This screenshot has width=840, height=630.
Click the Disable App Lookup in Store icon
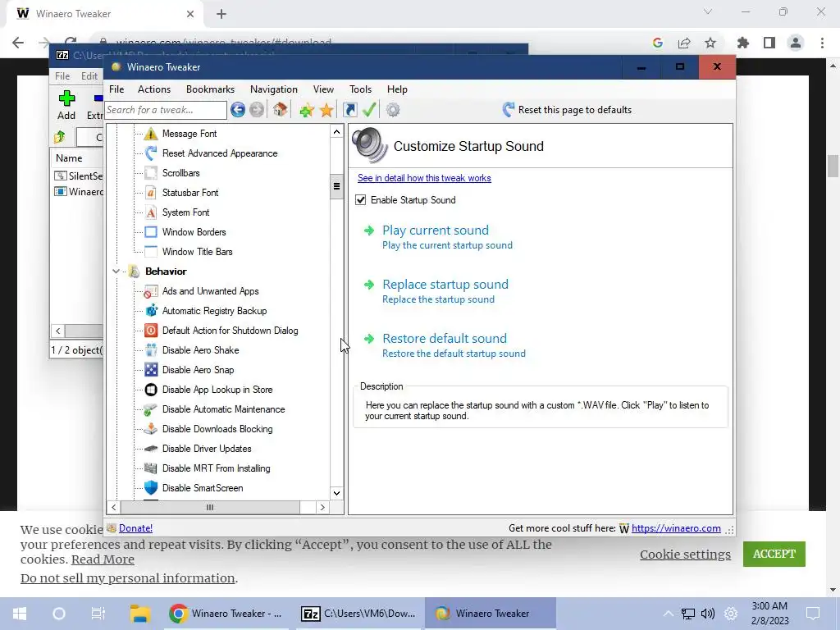pyautogui.click(x=151, y=390)
